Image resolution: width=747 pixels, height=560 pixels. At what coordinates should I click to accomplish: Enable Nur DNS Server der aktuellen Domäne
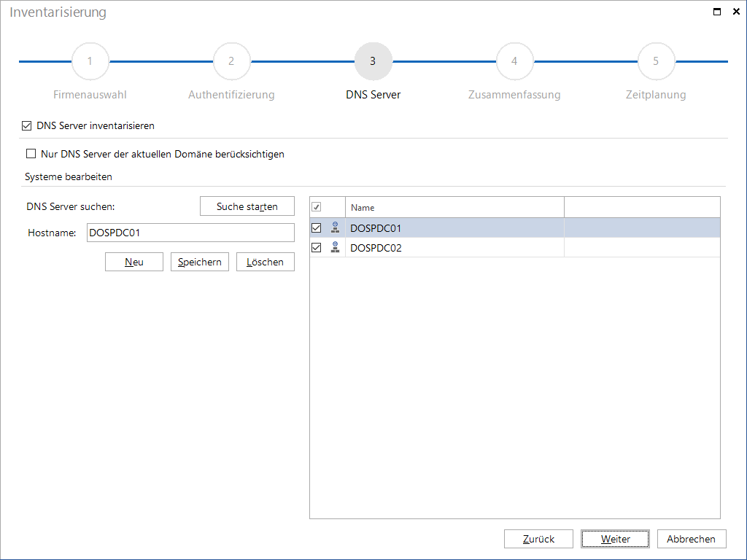[31, 154]
